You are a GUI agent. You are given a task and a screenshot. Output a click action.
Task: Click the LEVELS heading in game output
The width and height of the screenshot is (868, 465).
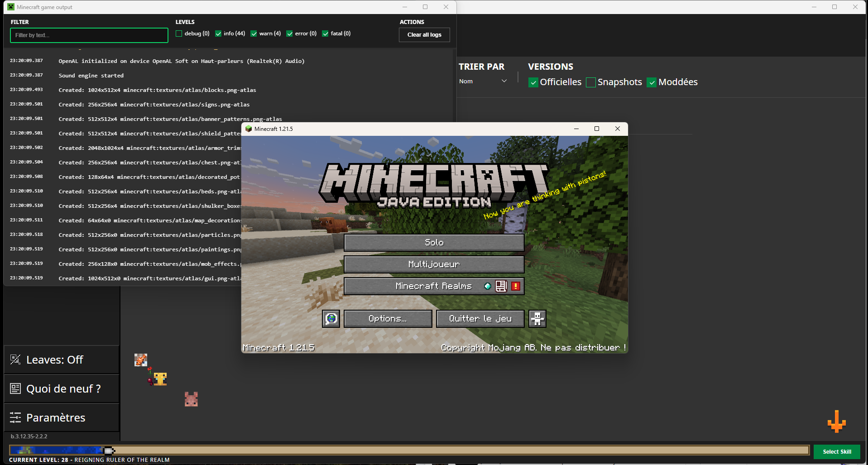tap(185, 22)
